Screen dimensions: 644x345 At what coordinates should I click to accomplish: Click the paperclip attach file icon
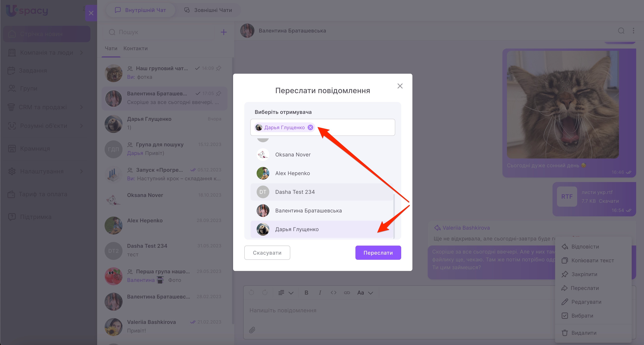click(252, 330)
